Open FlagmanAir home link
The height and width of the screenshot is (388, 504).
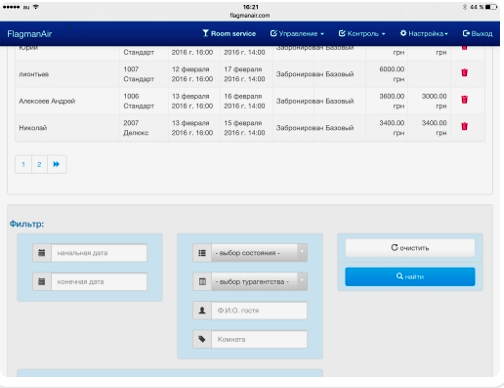pos(30,34)
